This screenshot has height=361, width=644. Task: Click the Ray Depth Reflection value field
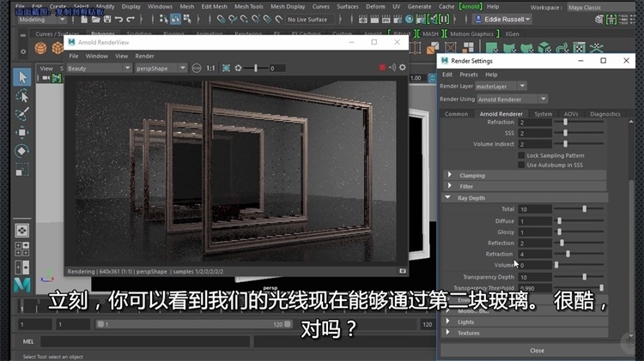point(535,244)
